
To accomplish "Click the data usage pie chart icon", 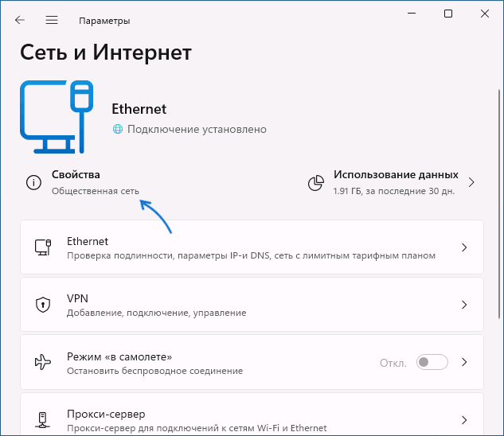I will tap(316, 183).
